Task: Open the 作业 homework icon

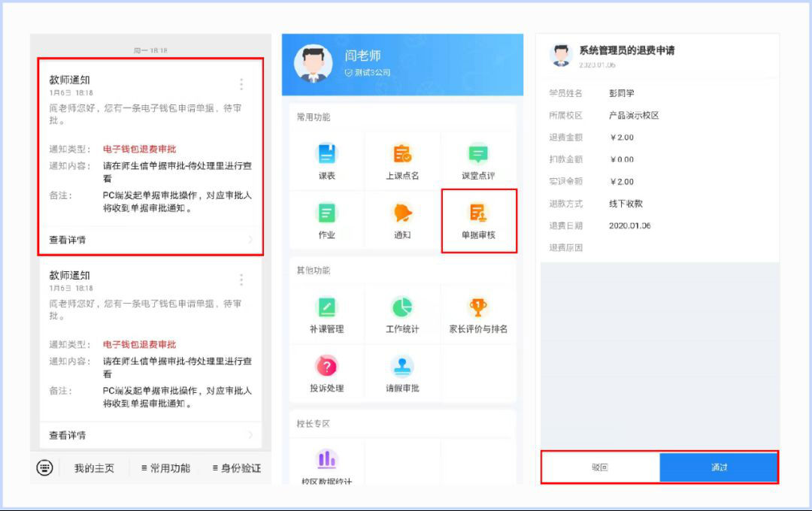Action: coord(327,213)
